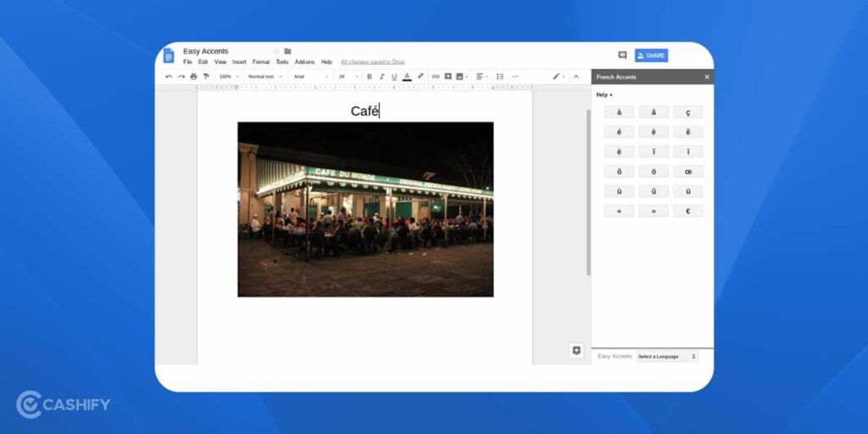
Task: Open the editing mode pencil dropdown
Action: click(x=558, y=76)
